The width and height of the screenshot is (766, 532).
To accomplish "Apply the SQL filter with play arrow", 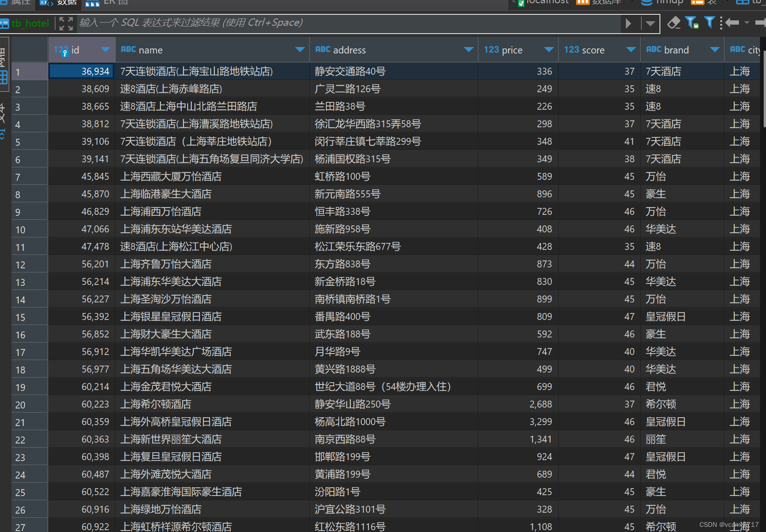I will click(628, 24).
